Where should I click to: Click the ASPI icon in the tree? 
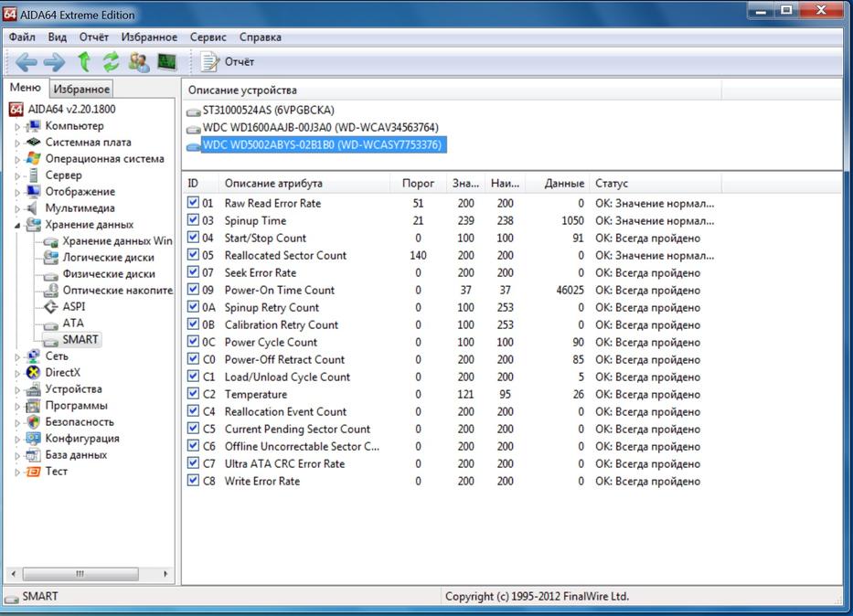click(51, 307)
